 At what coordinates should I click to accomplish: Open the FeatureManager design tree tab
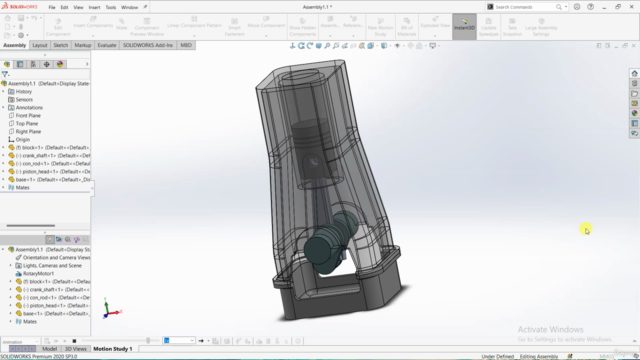point(7,64)
